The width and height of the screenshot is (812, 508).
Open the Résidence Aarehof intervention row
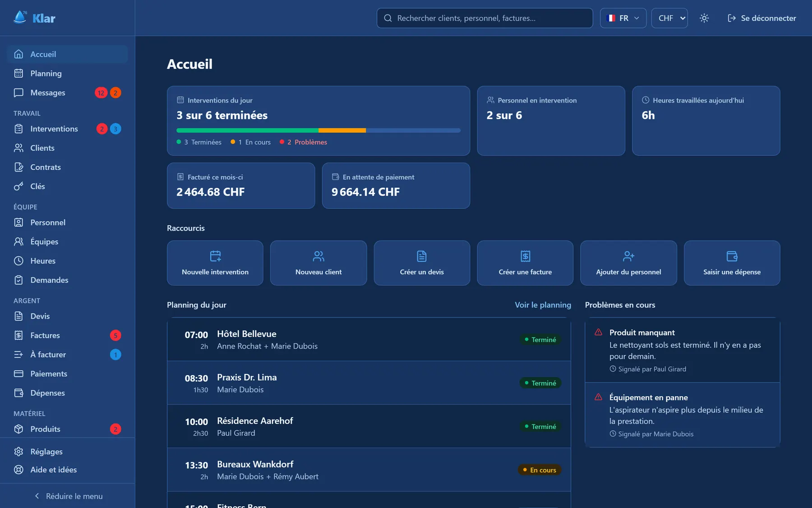click(369, 426)
